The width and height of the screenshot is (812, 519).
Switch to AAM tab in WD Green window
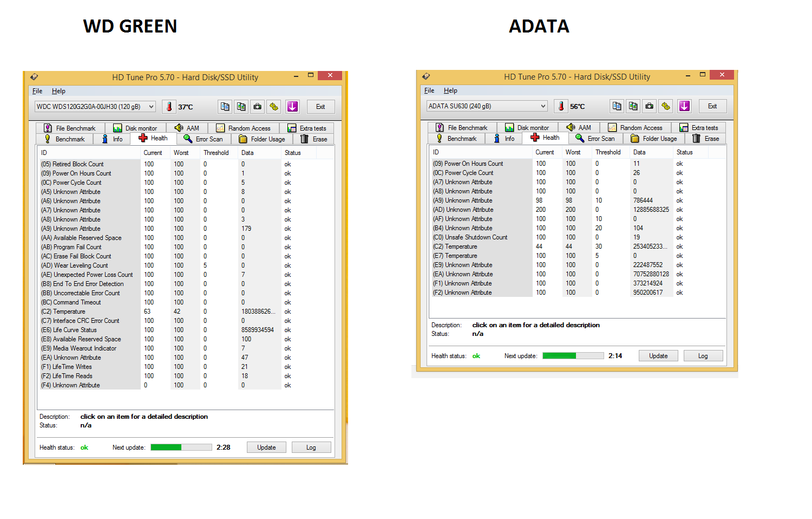point(187,128)
